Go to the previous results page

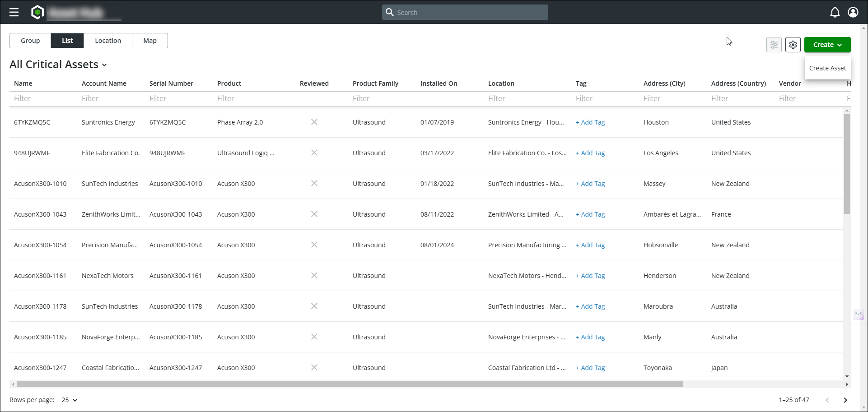[827, 400]
